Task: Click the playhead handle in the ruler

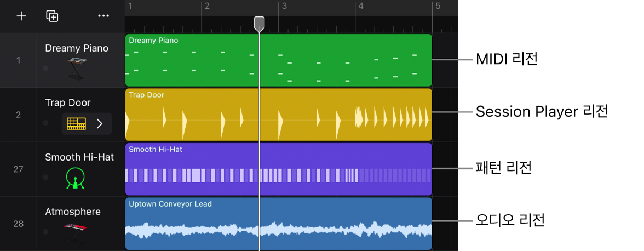Action: [259, 24]
